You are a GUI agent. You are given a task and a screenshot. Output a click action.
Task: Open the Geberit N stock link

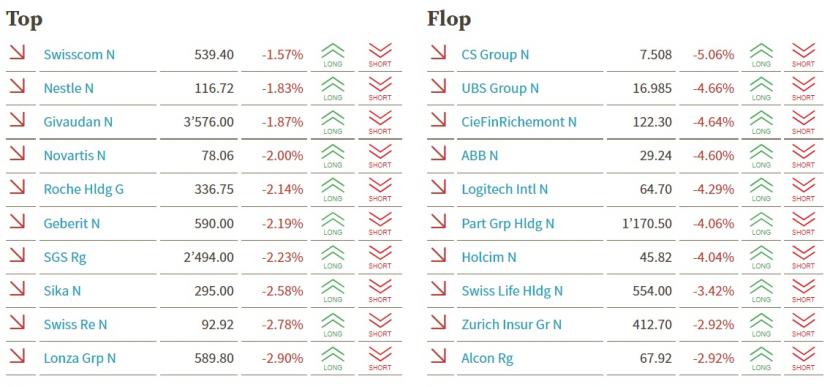pyautogui.click(x=71, y=223)
